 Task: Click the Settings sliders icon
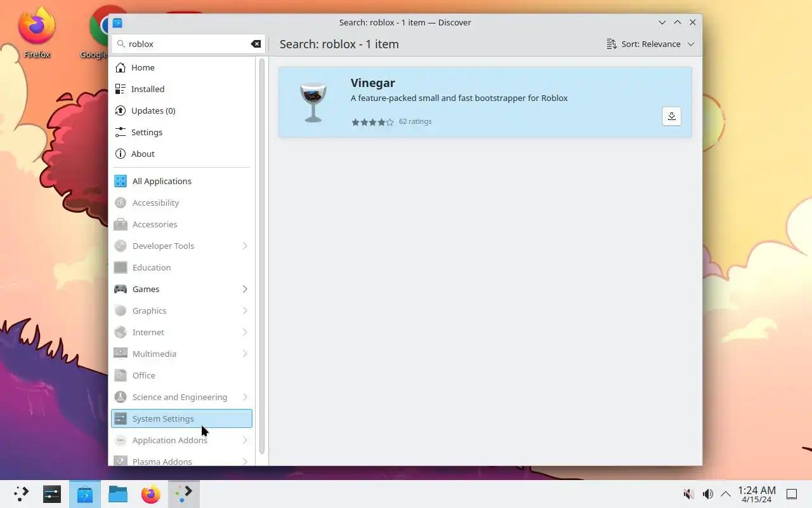coord(121,132)
